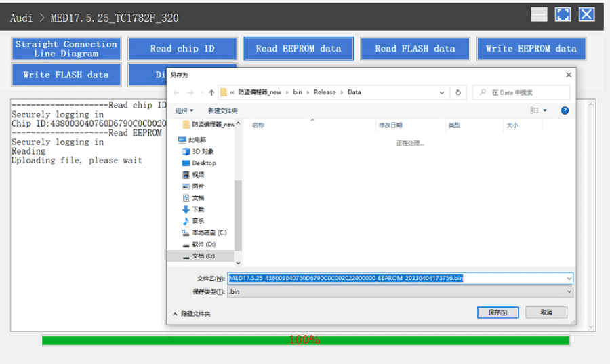Image resolution: width=610 pixels, height=364 pixels.
Task: Close the Audi MED17 window
Action: 586,15
